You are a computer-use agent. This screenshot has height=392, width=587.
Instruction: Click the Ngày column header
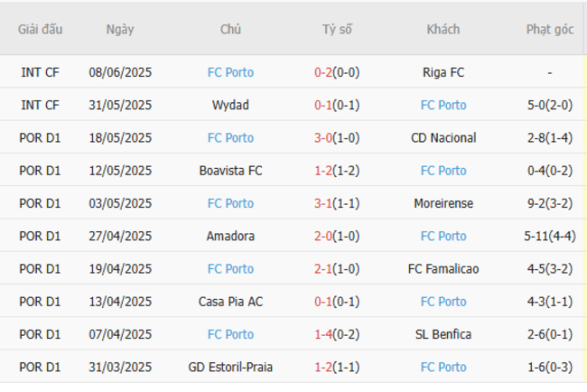[119, 29]
